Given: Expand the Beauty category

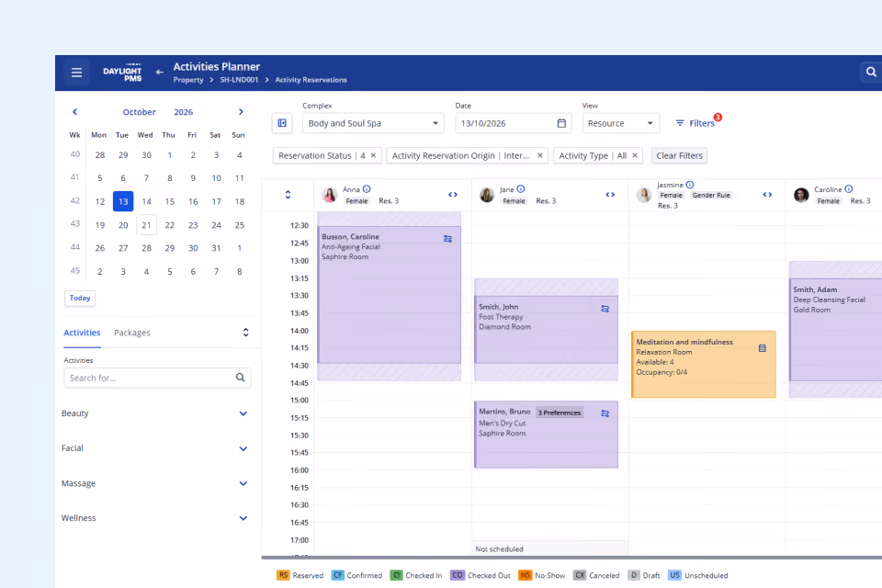Looking at the screenshot, I should (x=243, y=413).
